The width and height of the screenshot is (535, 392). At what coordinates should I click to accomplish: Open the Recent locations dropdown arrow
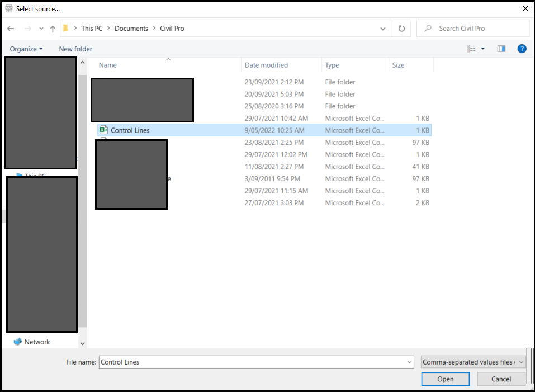point(41,29)
